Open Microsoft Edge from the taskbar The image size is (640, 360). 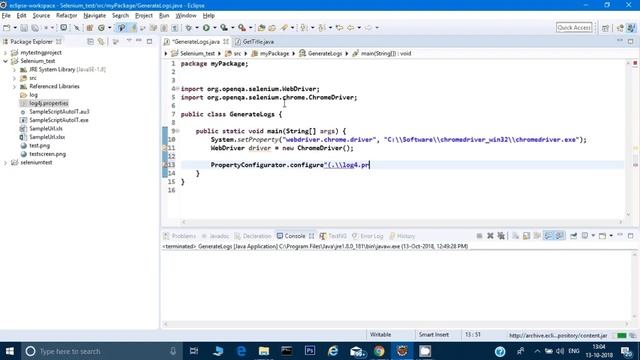[x=241, y=351]
